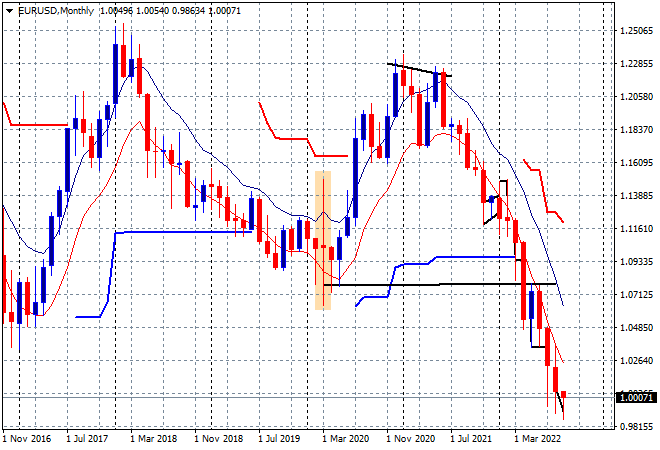Click the 1 Mar 2020 date label
Image resolution: width=660 pixels, height=450 pixels.
pos(346,439)
